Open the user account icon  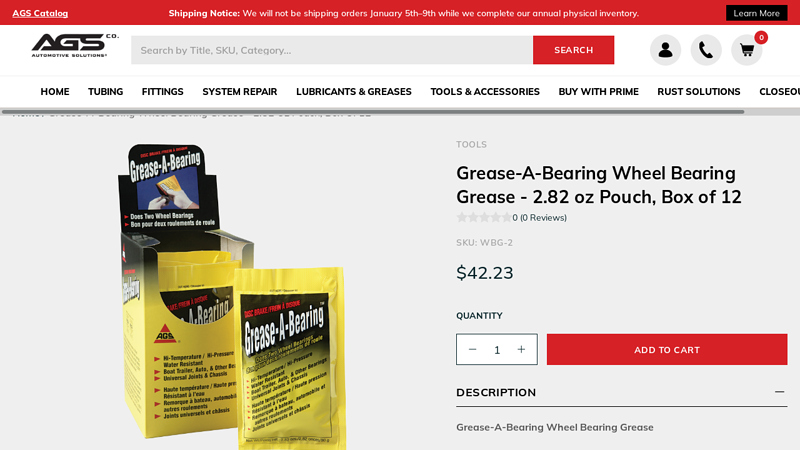[x=665, y=50]
